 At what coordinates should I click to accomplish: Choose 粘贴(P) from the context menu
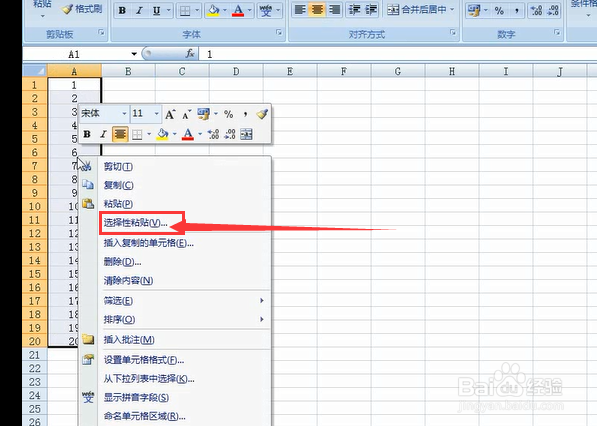click(175, 204)
